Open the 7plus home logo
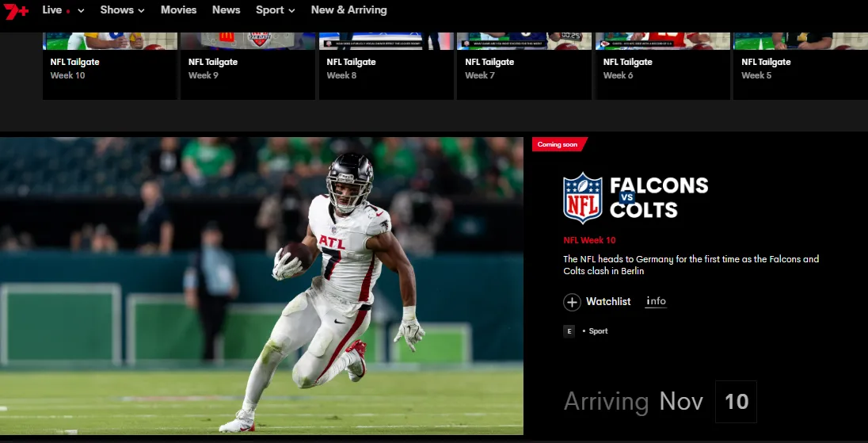868x443 pixels. point(16,10)
